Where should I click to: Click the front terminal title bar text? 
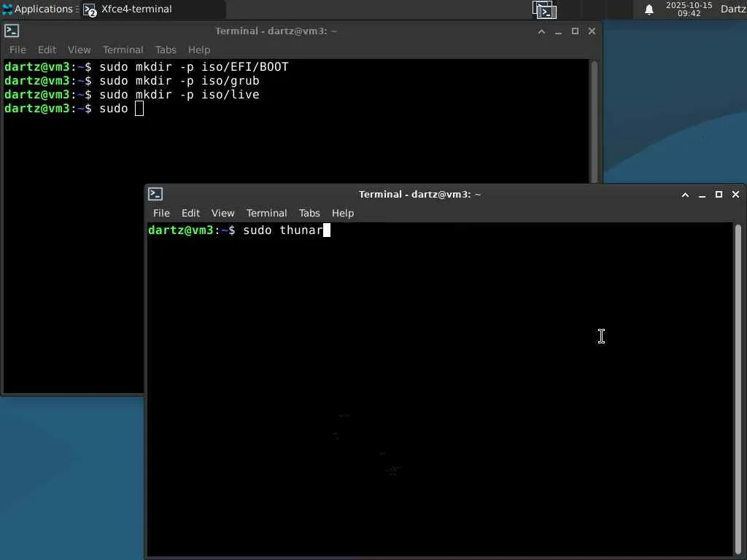coord(419,194)
